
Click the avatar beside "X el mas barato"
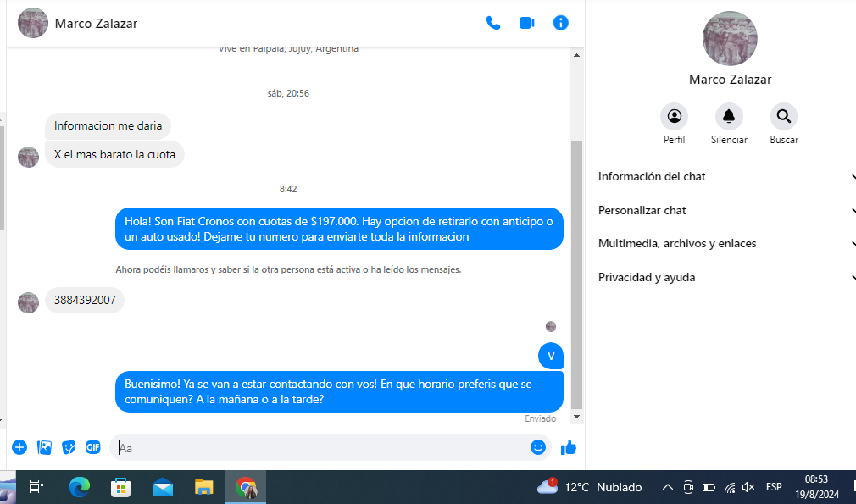point(28,157)
